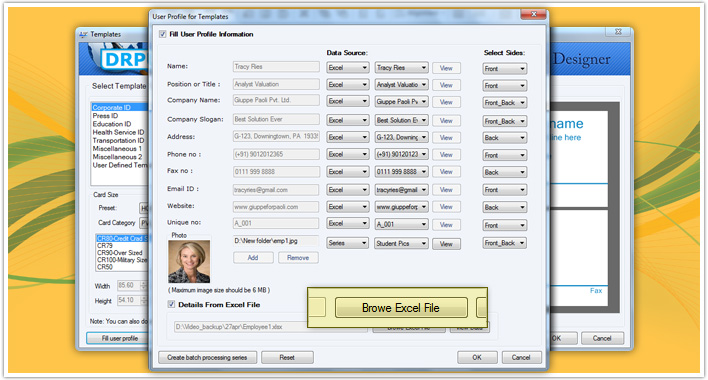Open Fax no data source dropdown
Image resolution: width=708 pixels, height=380 pixels.
(348, 172)
